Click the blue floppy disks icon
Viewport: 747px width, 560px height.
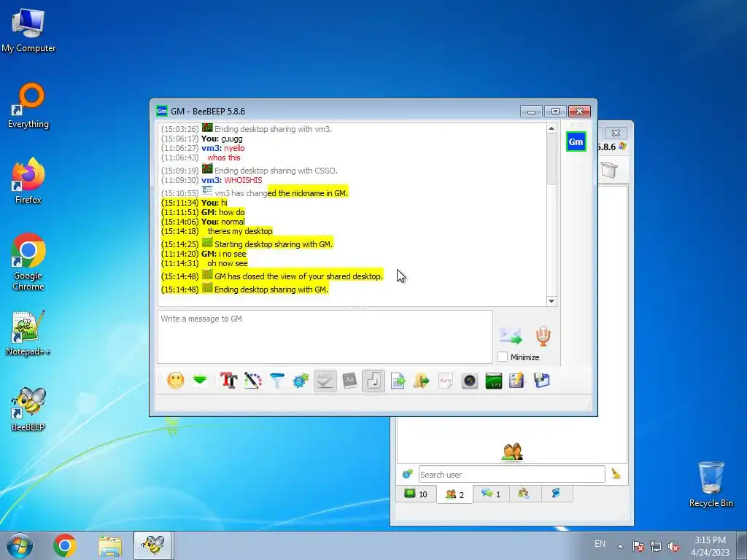[x=542, y=381]
